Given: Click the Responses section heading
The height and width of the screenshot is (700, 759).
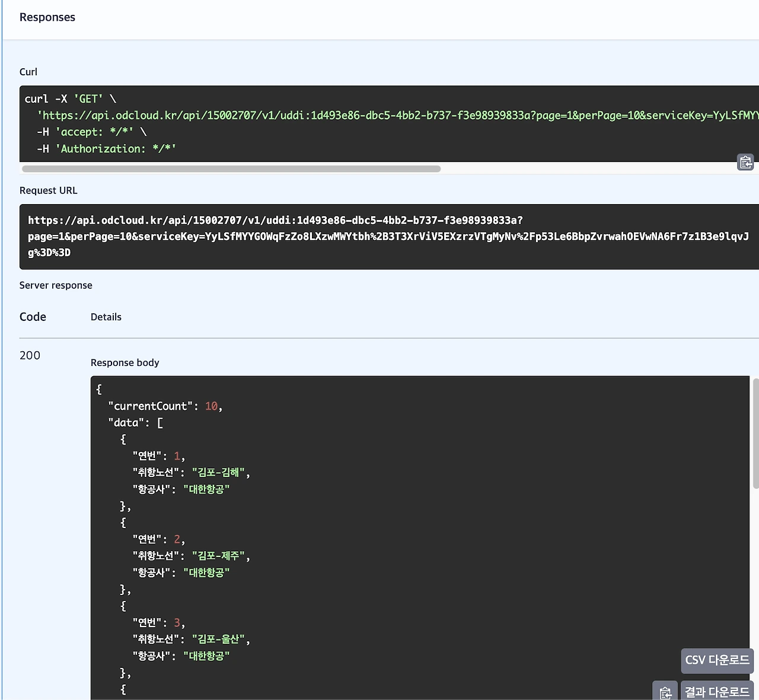Looking at the screenshot, I should coord(47,17).
